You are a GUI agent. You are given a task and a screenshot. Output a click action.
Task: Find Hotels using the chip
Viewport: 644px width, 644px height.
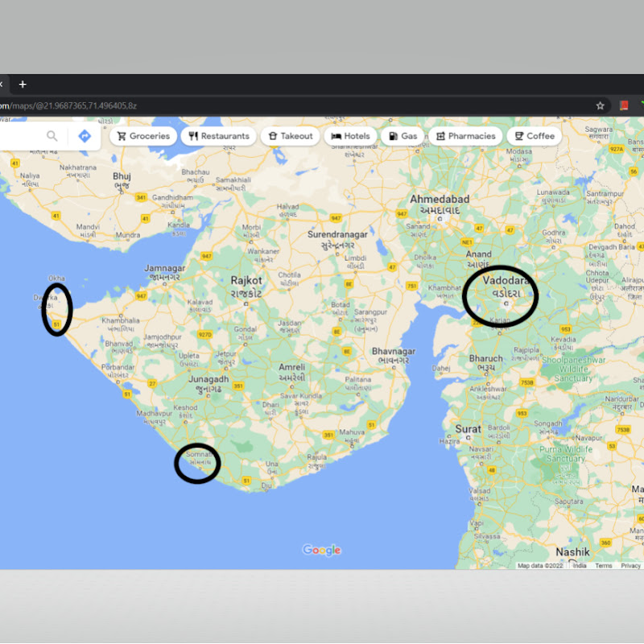coord(350,136)
